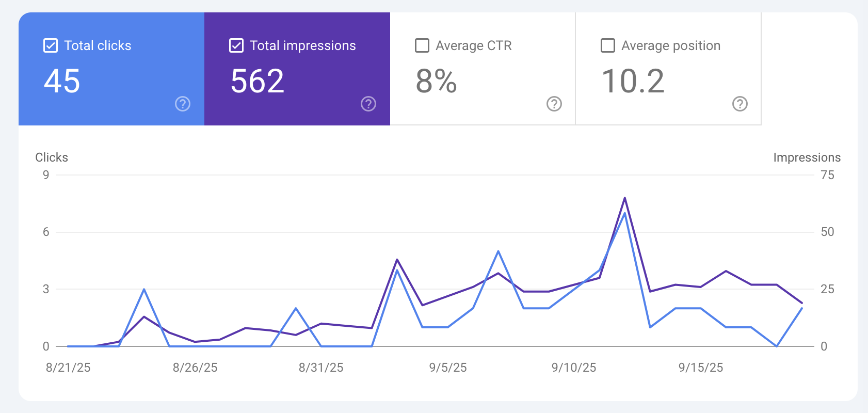Disable the Total impressions checkbox
This screenshot has height=413, width=868.
tap(236, 45)
